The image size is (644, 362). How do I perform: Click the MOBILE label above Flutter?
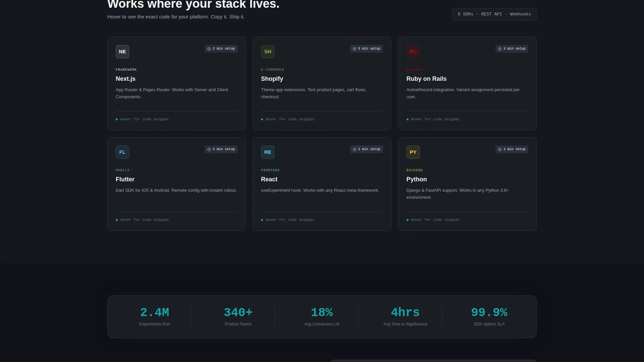coord(122,170)
